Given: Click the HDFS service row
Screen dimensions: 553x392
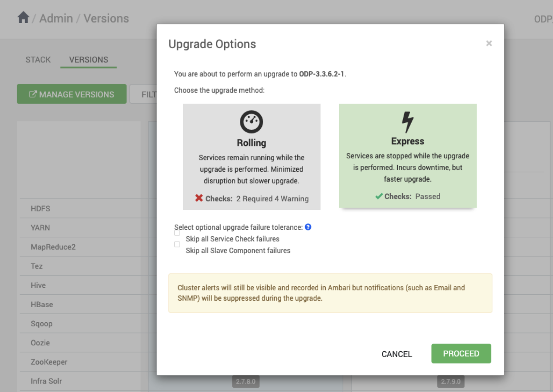Looking at the screenshot, I should (80, 208).
